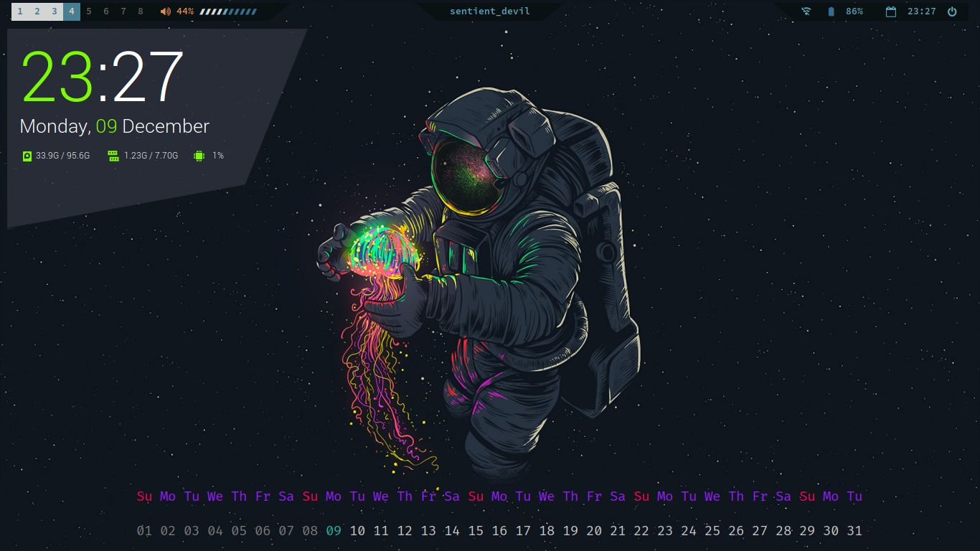
Task: Click highlighted current day 09 in the strip
Action: point(334,531)
